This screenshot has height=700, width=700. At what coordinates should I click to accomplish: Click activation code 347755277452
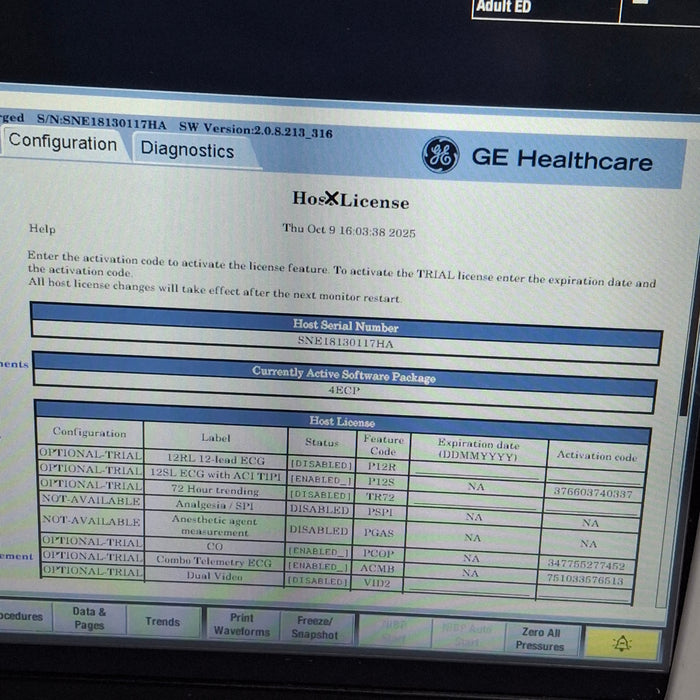[x=586, y=565]
